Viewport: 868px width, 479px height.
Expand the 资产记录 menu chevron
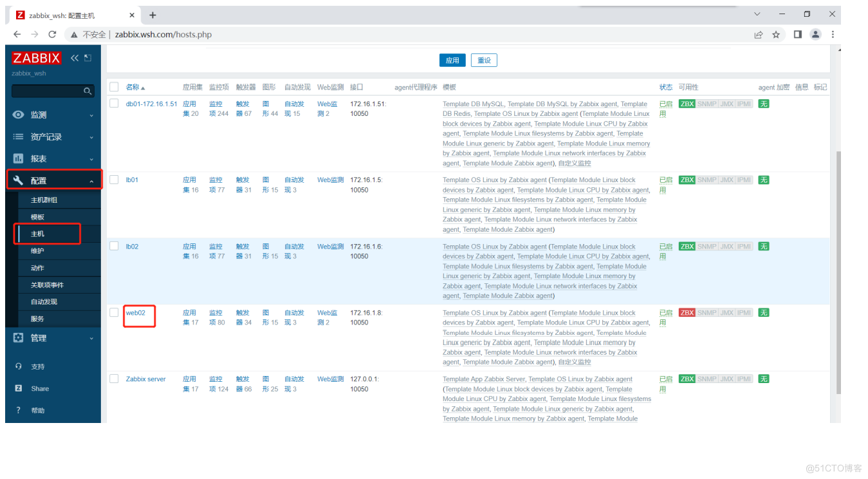pyautogui.click(x=91, y=137)
